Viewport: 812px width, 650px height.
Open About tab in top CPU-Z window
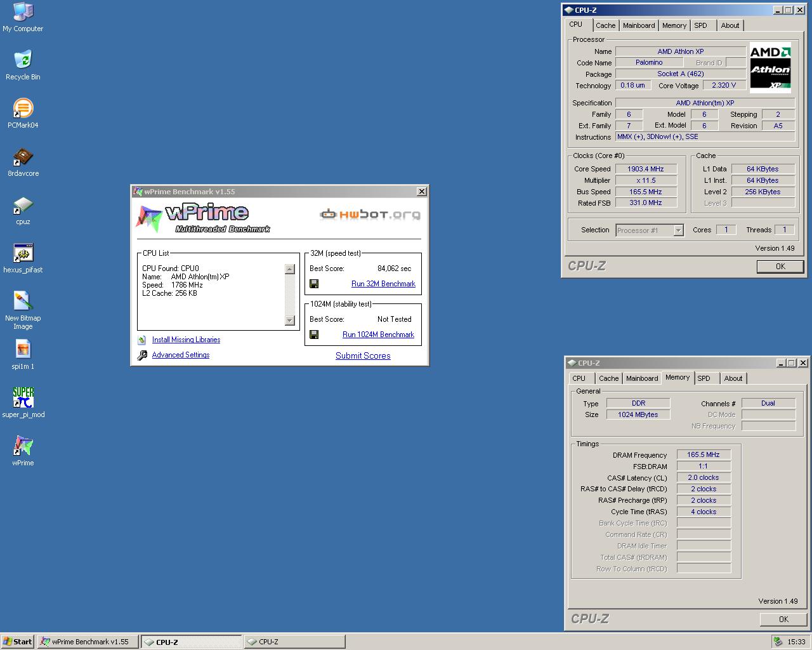point(730,25)
